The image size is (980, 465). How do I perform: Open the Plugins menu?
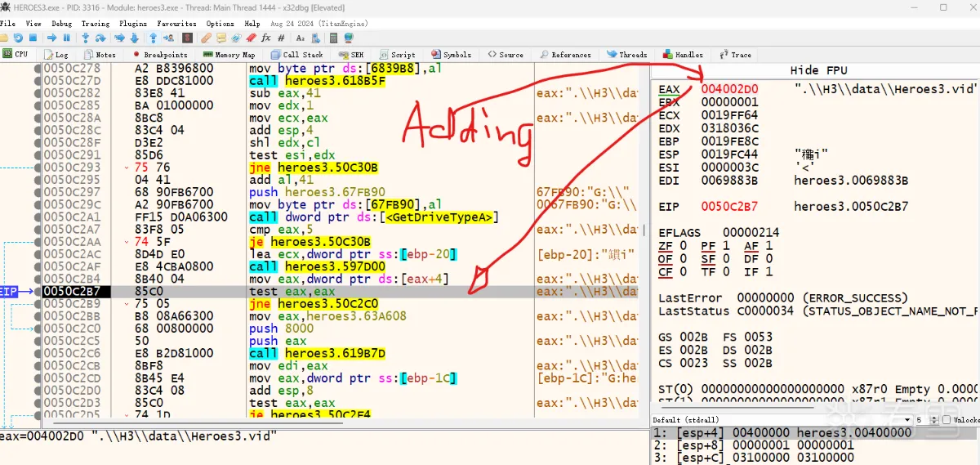click(133, 24)
